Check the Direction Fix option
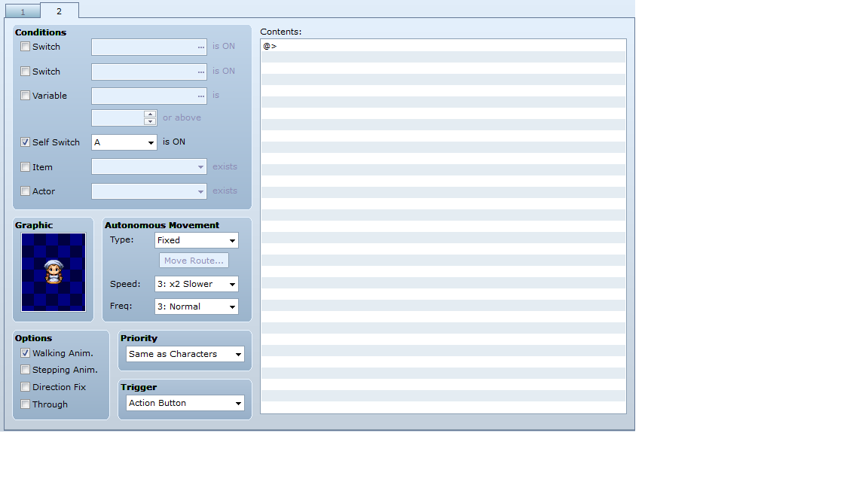This screenshot has width=868, height=488. (25, 387)
